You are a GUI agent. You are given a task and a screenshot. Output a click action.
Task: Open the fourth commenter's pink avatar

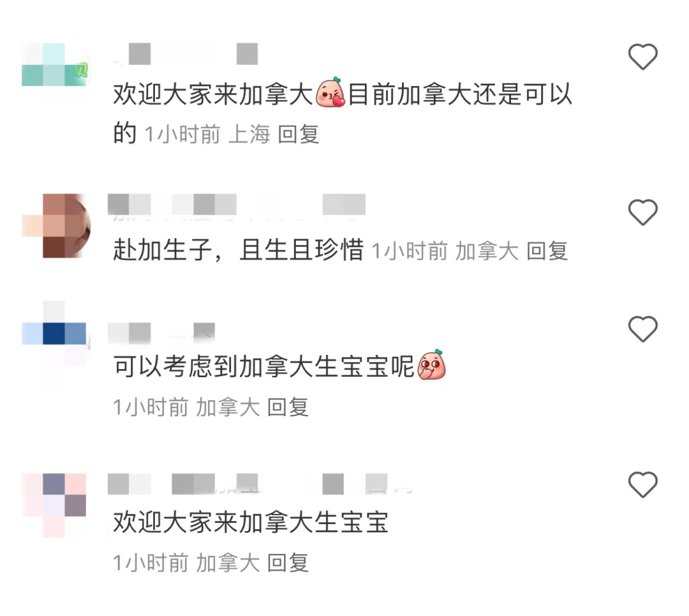click(x=54, y=506)
